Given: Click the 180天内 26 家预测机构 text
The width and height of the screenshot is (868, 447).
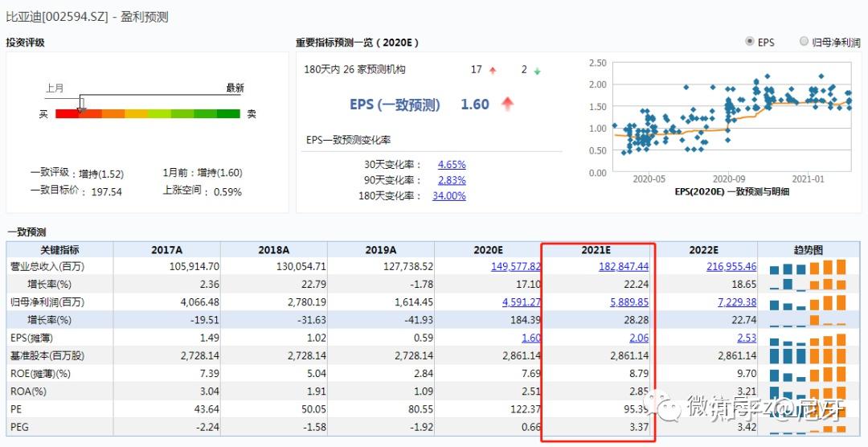Looking at the screenshot, I should [x=354, y=70].
